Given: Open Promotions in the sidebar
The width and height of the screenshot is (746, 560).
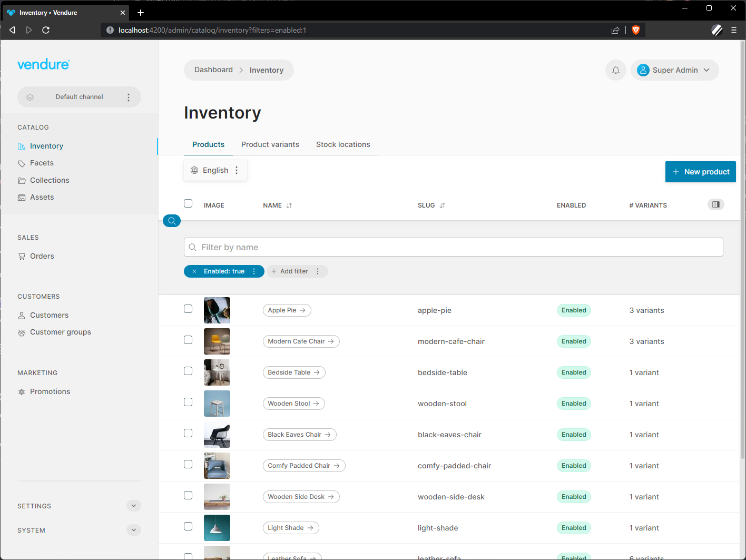Looking at the screenshot, I should point(50,391).
